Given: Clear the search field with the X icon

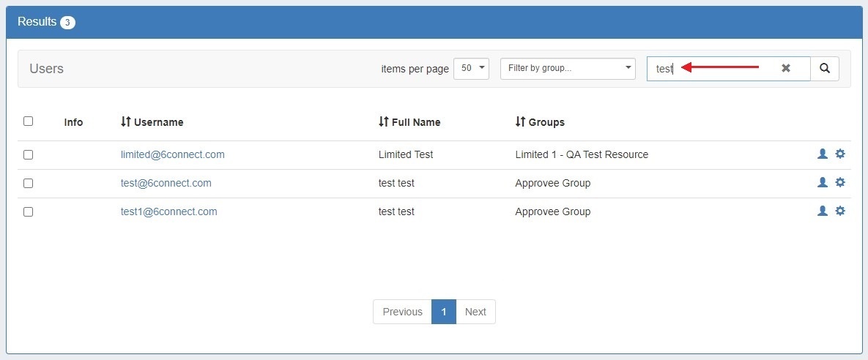Looking at the screenshot, I should click(x=786, y=68).
